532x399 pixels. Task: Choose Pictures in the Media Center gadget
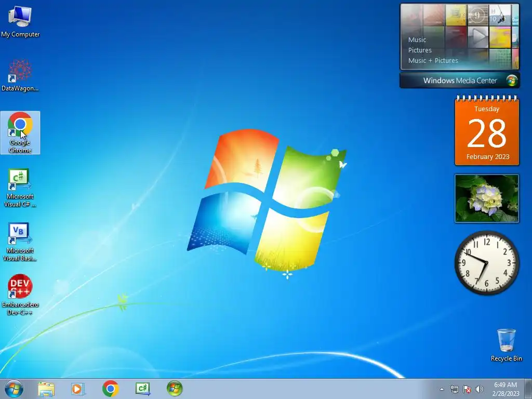[x=420, y=50]
